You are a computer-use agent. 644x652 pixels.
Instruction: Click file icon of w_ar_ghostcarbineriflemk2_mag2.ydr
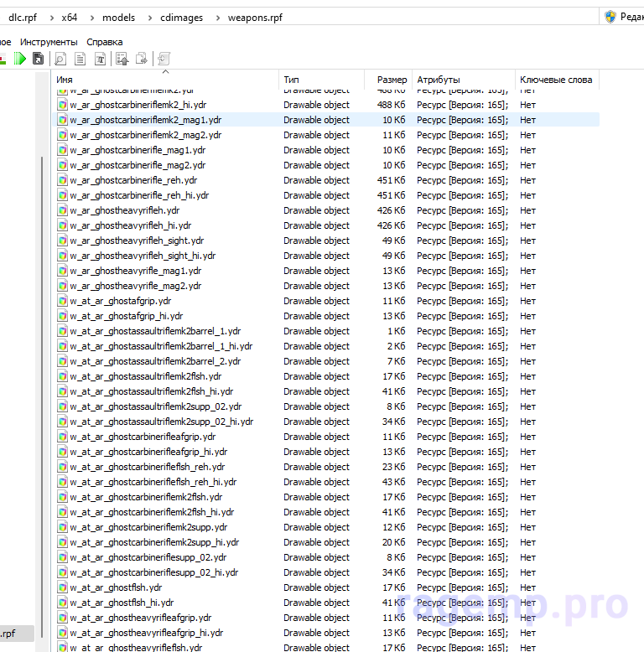(62, 135)
